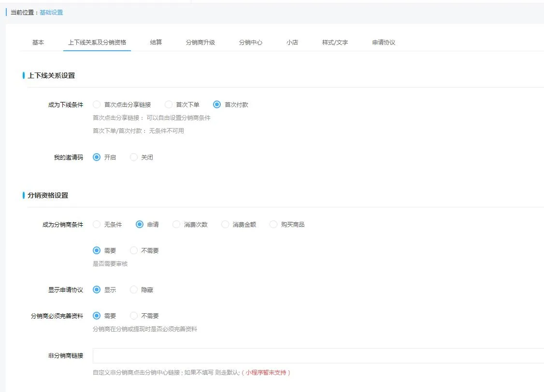The width and height of the screenshot is (544, 392).
Task: Click the 非分销商链接 input field
Action: 318,356
